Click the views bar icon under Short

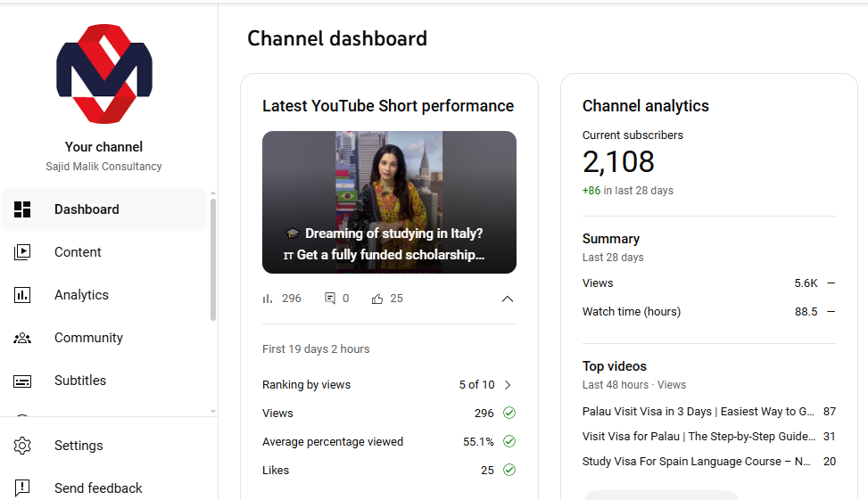(x=268, y=299)
